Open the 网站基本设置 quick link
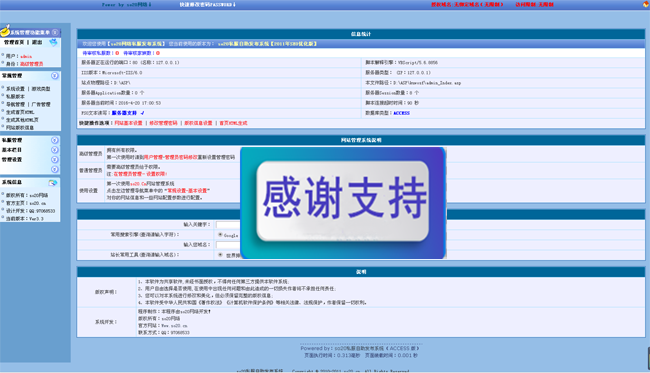Image resolution: width=650 pixels, height=373 pixels. pyautogui.click(x=129, y=123)
